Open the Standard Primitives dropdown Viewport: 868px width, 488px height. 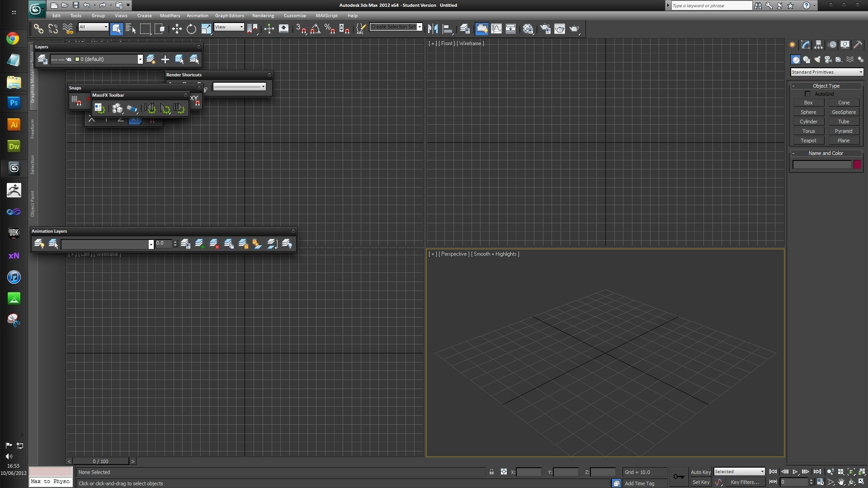tap(827, 72)
